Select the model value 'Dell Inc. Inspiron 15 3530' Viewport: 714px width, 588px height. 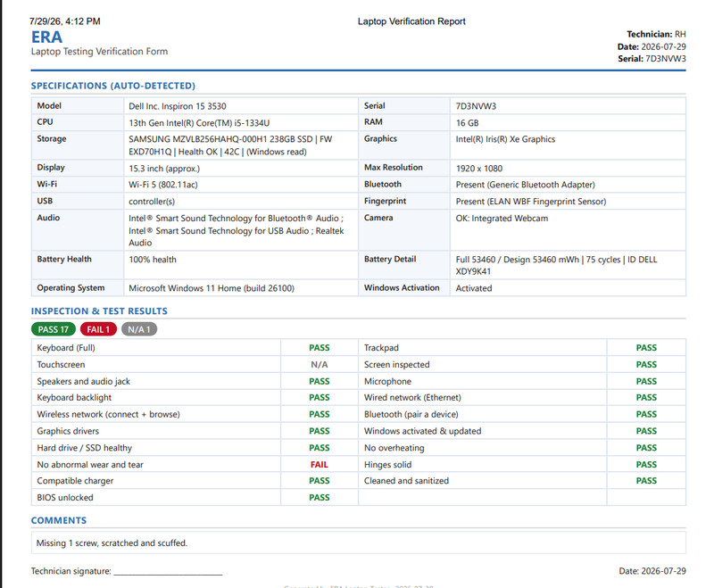(177, 106)
